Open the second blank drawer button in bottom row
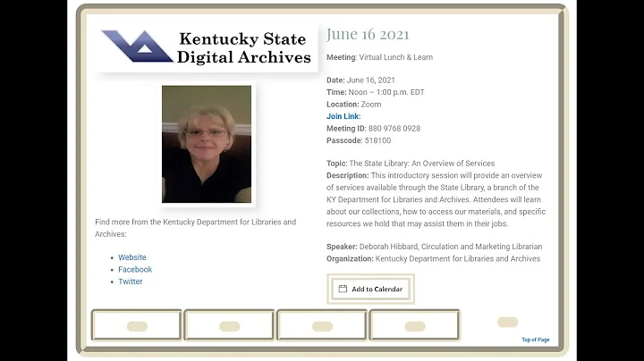This screenshot has height=361, width=644. (x=230, y=325)
